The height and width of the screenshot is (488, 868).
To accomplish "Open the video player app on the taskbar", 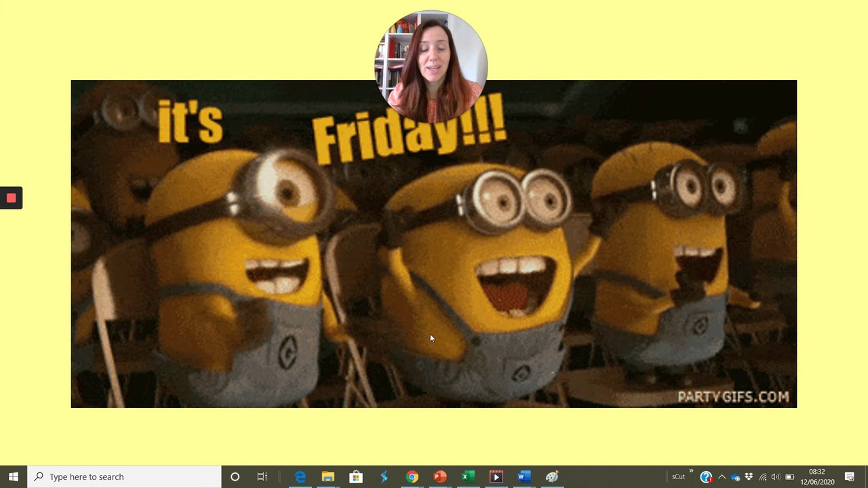I will pos(496,476).
